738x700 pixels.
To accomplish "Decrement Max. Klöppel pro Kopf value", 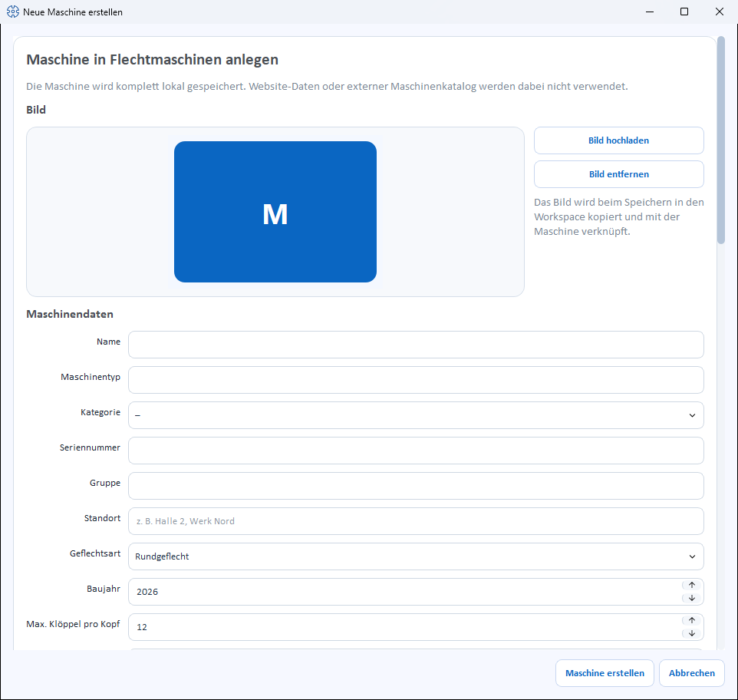I will click(691, 634).
